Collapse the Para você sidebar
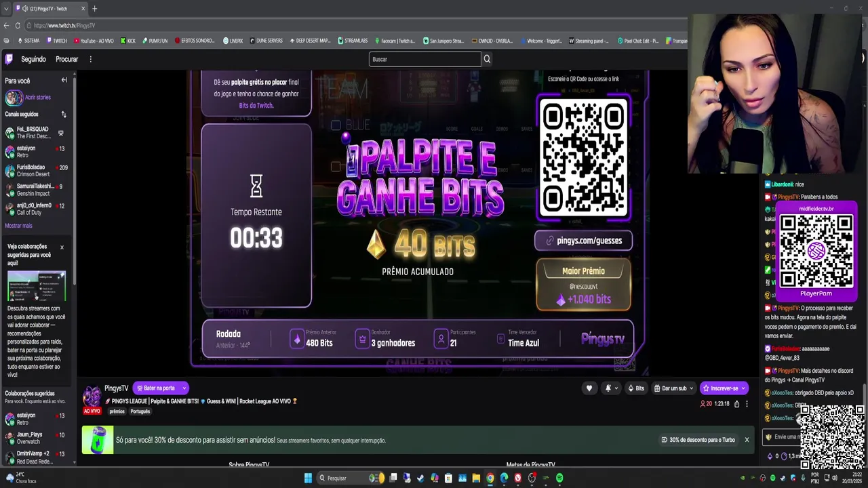Viewport: 868px width, 488px height. [x=64, y=80]
